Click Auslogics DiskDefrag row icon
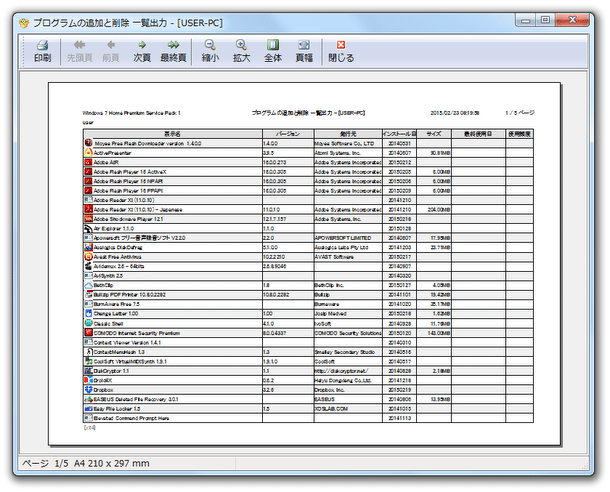 tap(88, 247)
